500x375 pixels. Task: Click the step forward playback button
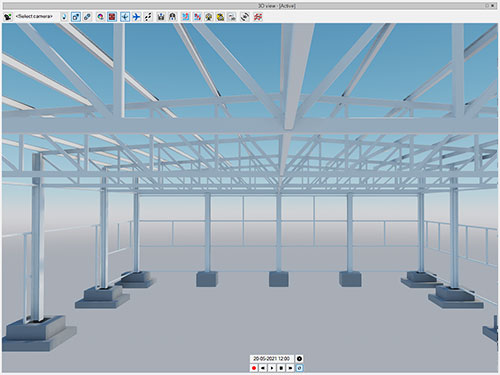pyautogui.click(x=290, y=368)
